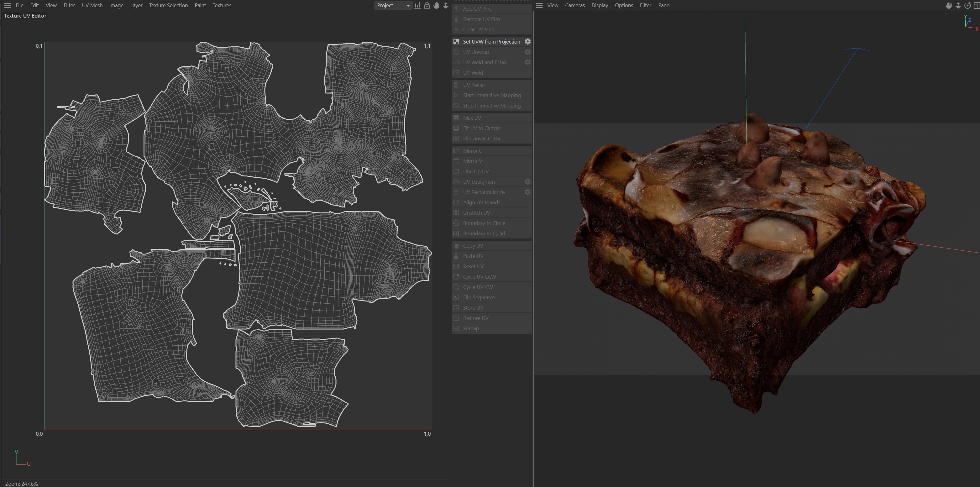Open the 3D viewport hamburger menu
Viewport: 980px width, 487px height.
click(x=539, y=5)
